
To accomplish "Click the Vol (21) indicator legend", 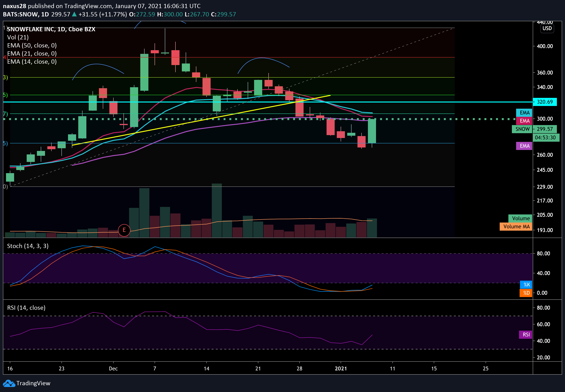I will (18, 37).
